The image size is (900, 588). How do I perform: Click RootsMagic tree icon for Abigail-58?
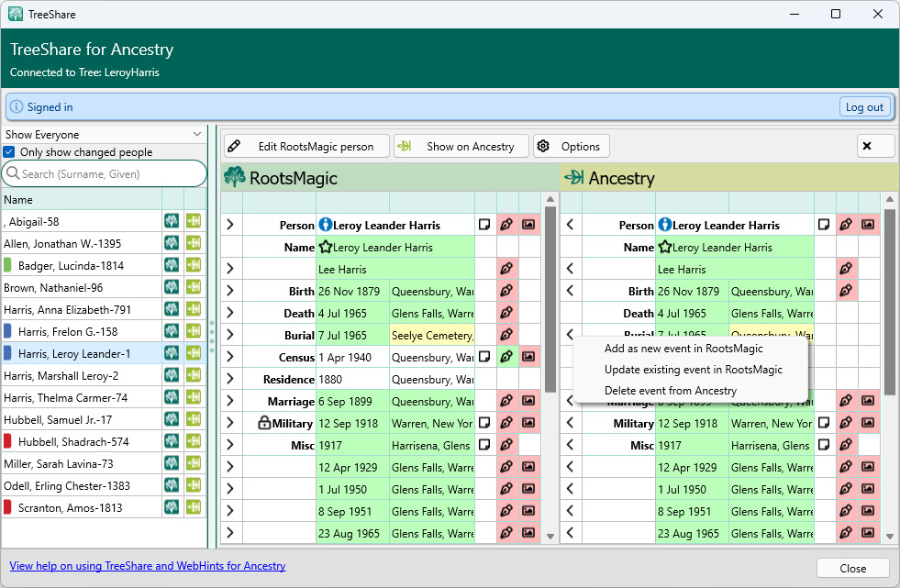(x=171, y=221)
